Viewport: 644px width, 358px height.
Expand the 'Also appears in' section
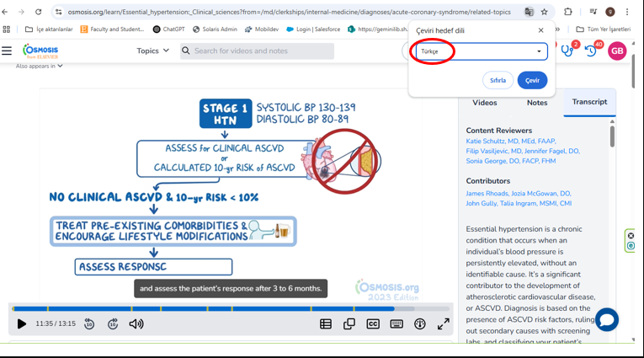[39, 66]
